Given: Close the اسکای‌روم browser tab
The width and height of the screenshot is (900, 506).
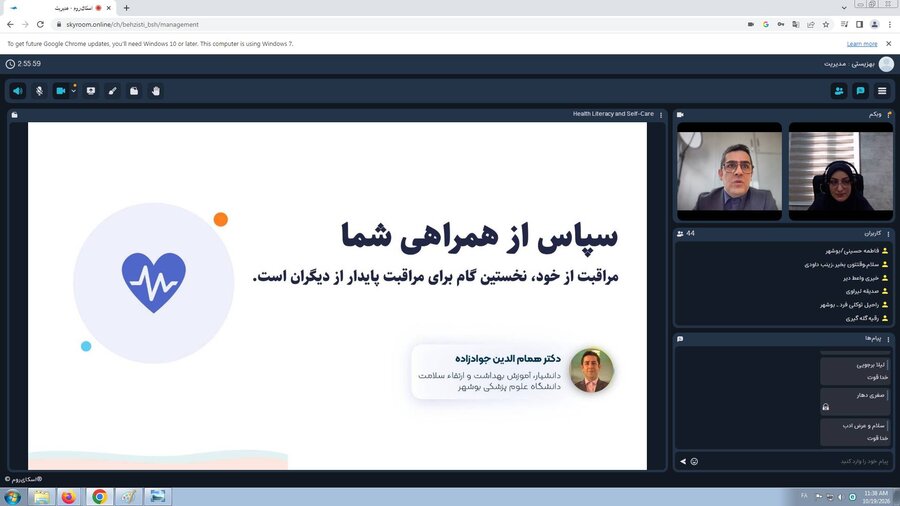Looking at the screenshot, I should coord(108,8).
